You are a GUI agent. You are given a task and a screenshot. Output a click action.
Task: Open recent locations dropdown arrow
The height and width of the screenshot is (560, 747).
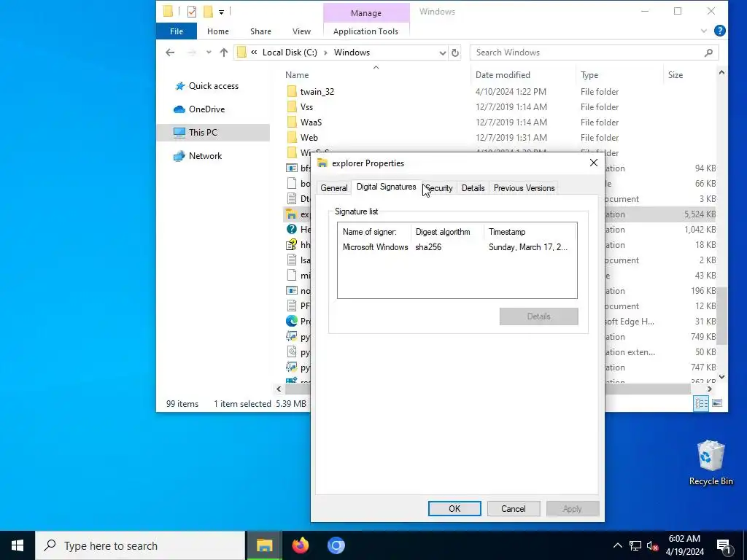(209, 52)
